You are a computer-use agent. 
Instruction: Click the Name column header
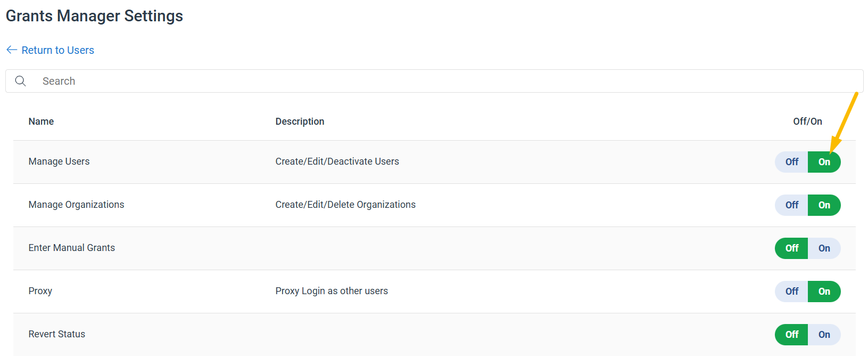(x=41, y=122)
